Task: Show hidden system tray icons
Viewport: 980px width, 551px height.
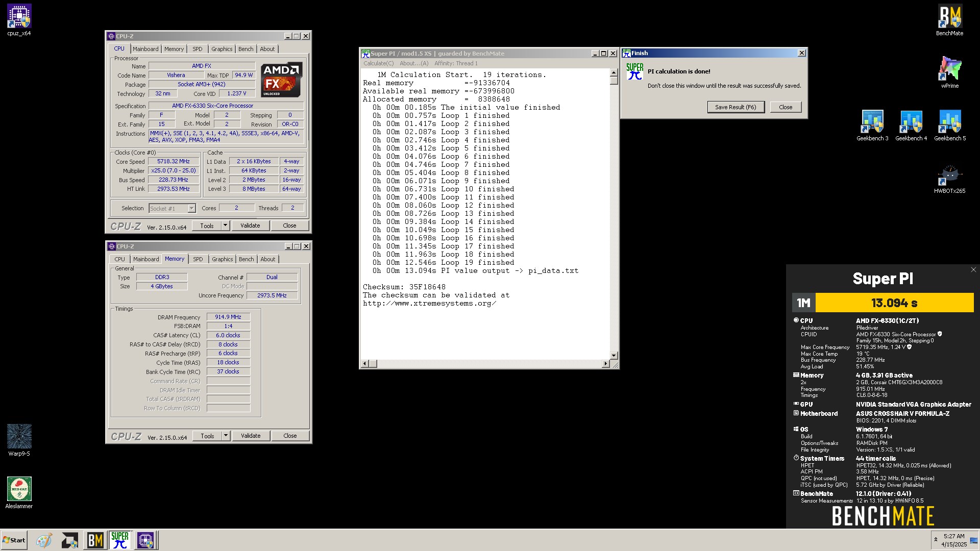Action: point(935,540)
